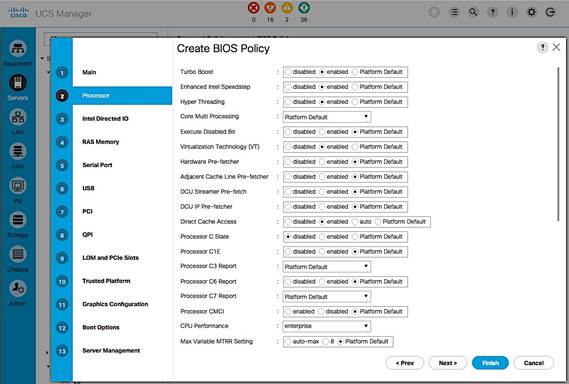
Task: Go to step 1 Main
Action: tap(89, 72)
